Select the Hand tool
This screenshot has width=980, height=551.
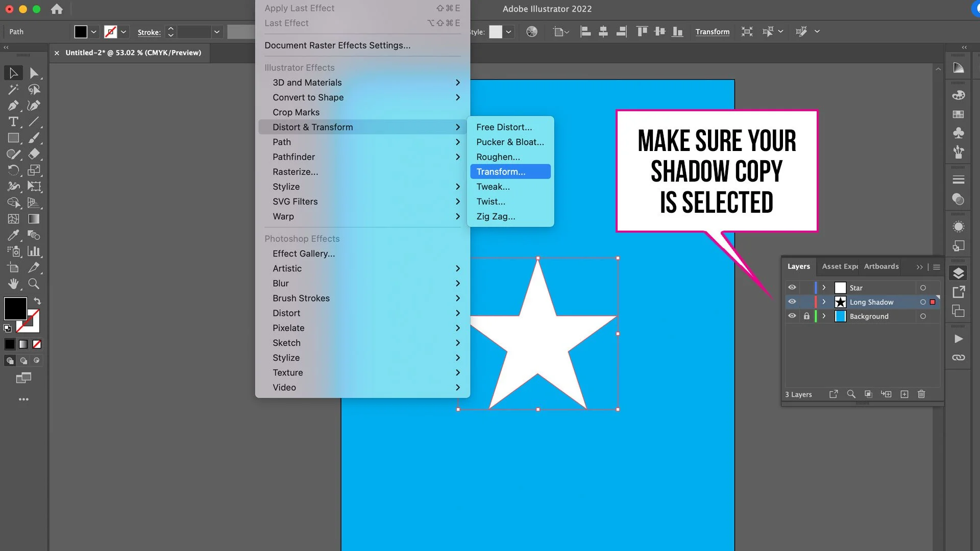pos(13,284)
